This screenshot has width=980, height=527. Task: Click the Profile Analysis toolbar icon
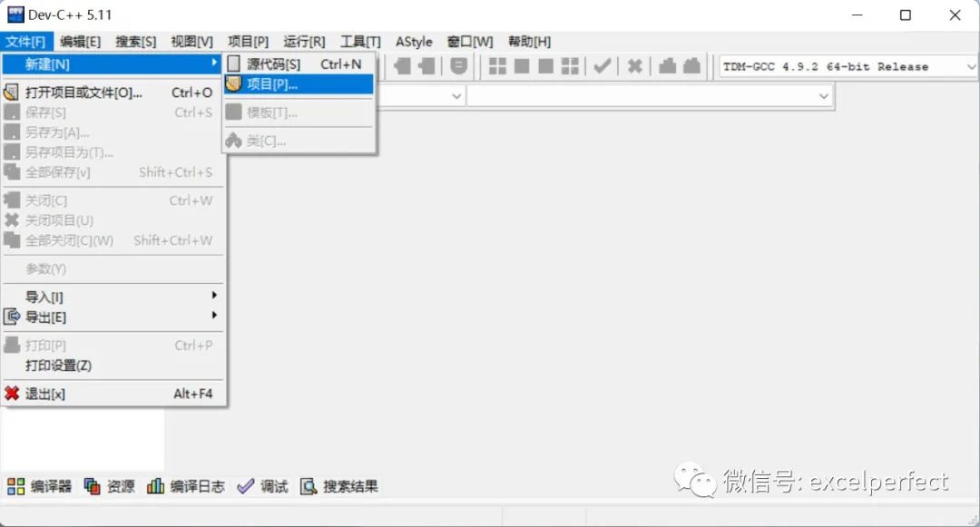pos(668,66)
